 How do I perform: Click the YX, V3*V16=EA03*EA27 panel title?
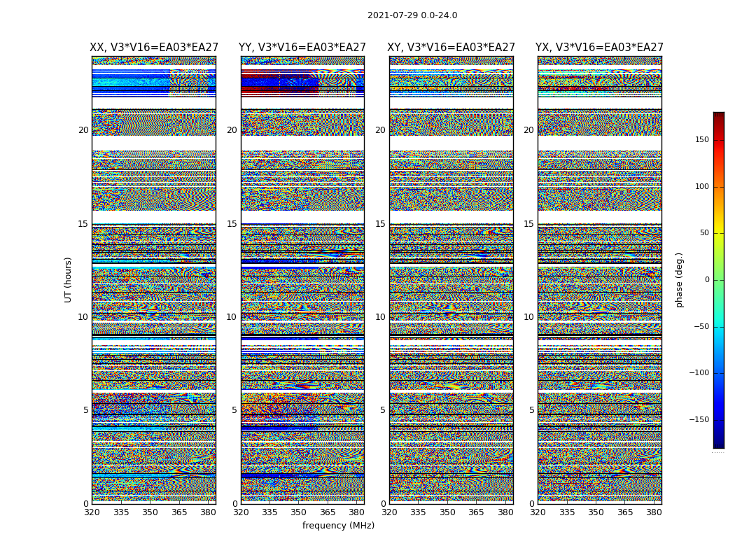(x=599, y=48)
